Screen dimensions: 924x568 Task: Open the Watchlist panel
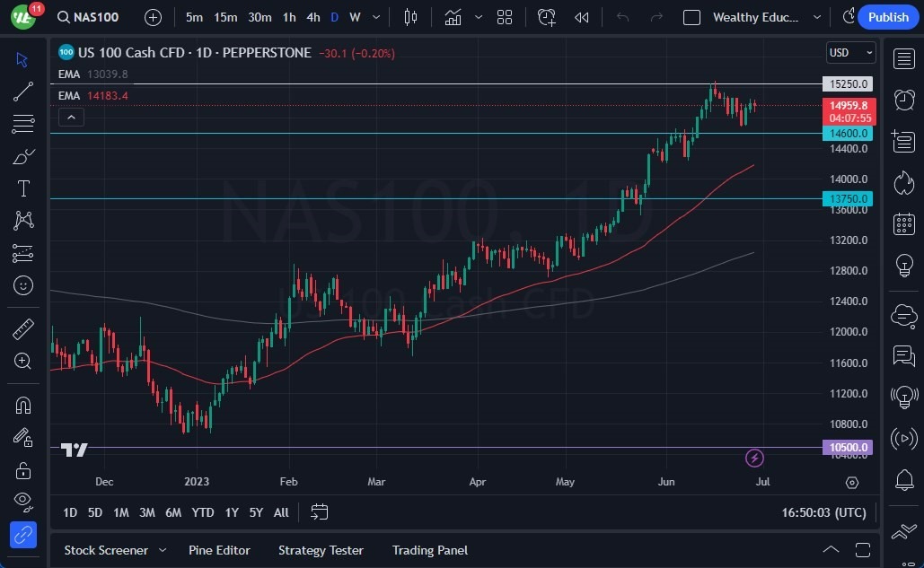click(x=903, y=59)
